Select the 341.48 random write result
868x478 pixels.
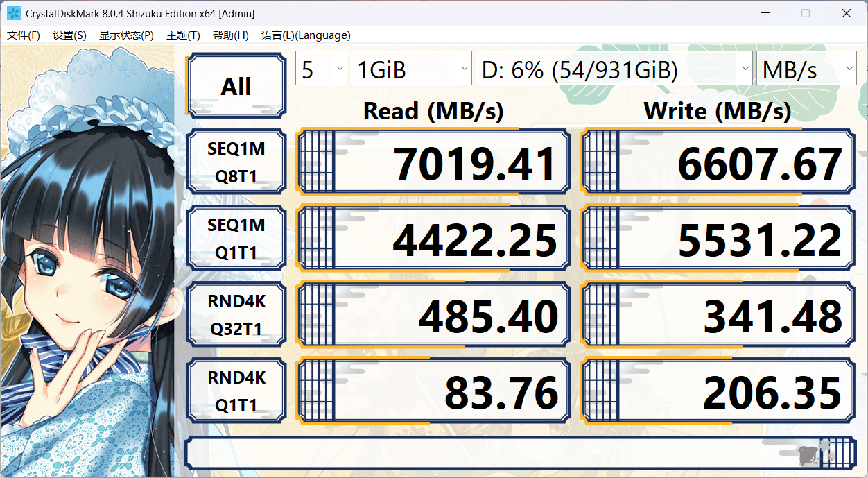[x=718, y=315]
